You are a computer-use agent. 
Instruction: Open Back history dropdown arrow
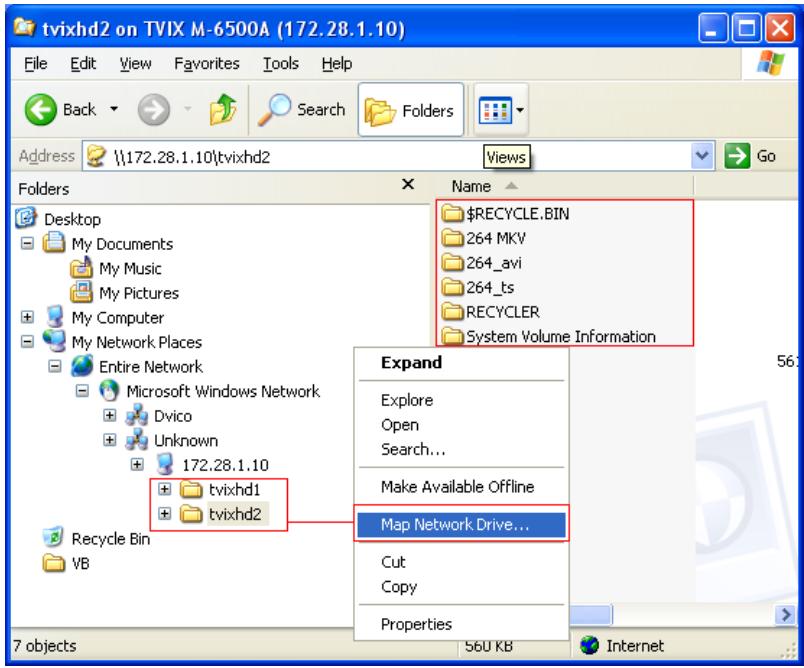(x=114, y=109)
